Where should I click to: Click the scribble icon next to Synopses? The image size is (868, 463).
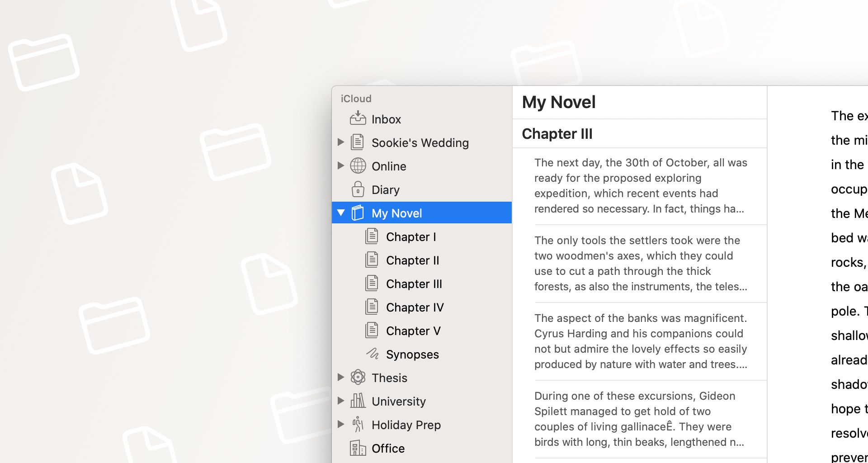[372, 354]
